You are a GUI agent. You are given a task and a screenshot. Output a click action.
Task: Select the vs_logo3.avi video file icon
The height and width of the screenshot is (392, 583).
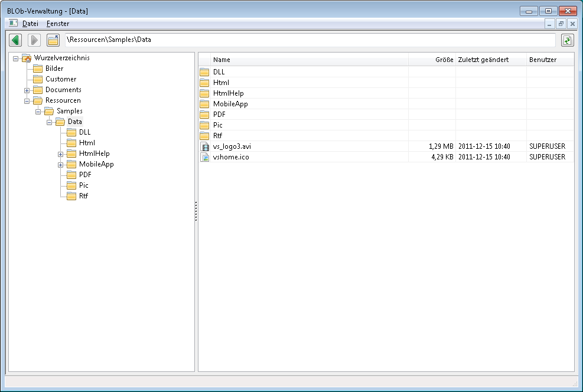205,146
